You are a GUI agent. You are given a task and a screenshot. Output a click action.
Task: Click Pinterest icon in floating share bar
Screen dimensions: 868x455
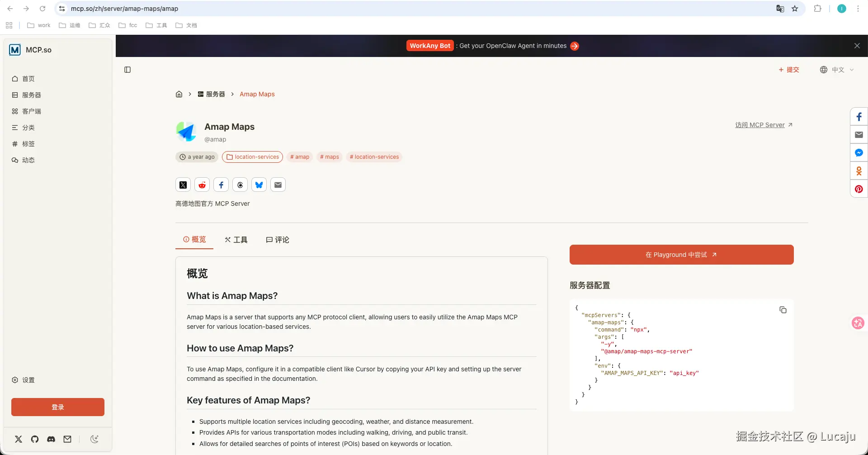click(859, 189)
